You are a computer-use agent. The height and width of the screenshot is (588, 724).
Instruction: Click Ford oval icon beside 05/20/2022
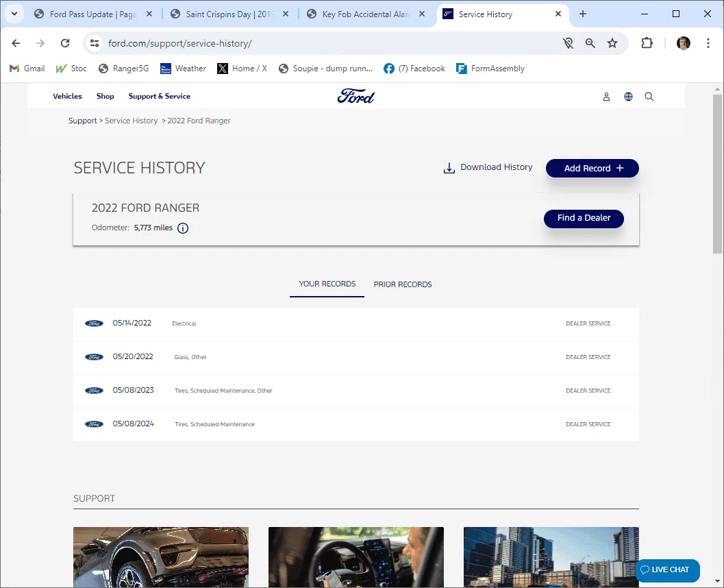tap(95, 357)
